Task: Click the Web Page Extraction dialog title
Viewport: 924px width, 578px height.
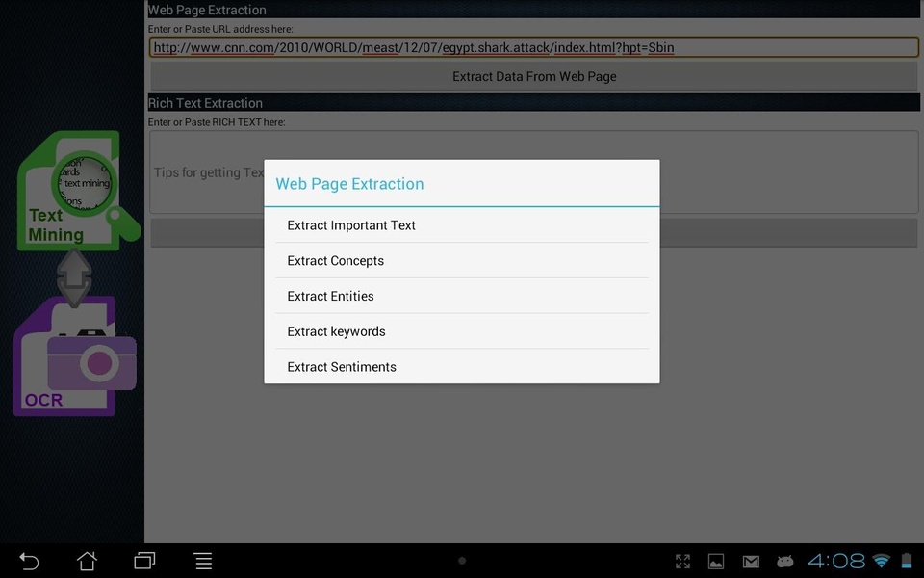Action: click(349, 184)
